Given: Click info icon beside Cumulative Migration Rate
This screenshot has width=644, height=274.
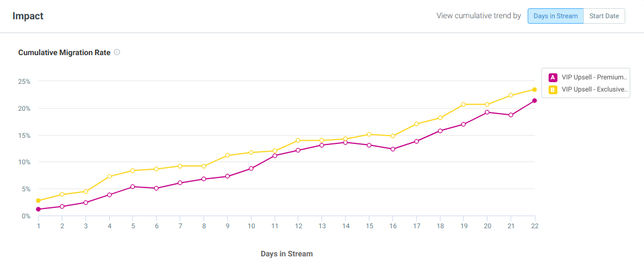Looking at the screenshot, I should pyautogui.click(x=117, y=52).
